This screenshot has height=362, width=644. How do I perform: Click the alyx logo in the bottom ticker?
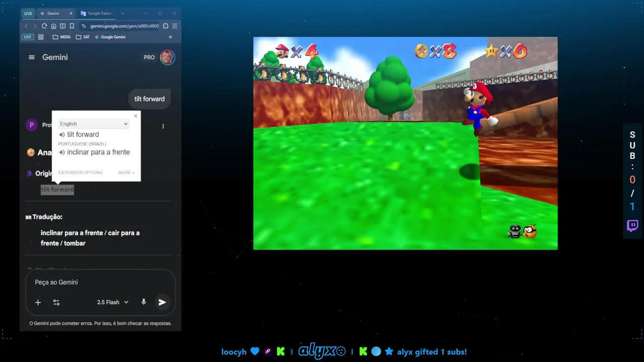point(321,351)
